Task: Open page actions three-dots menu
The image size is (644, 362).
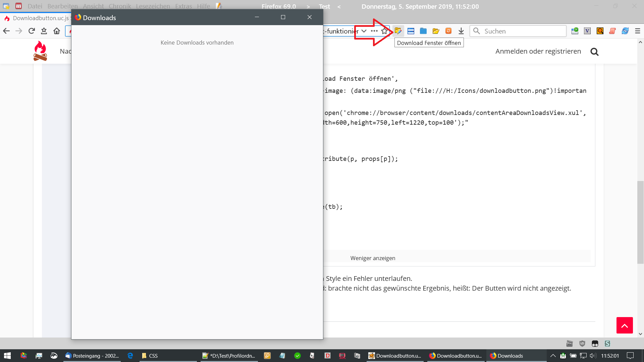Action: click(374, 31)
